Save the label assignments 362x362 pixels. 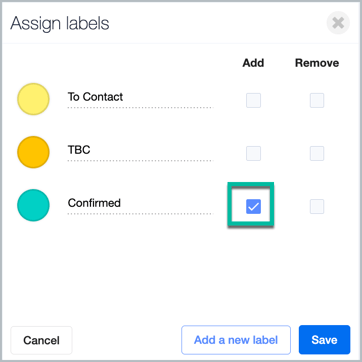324,340
